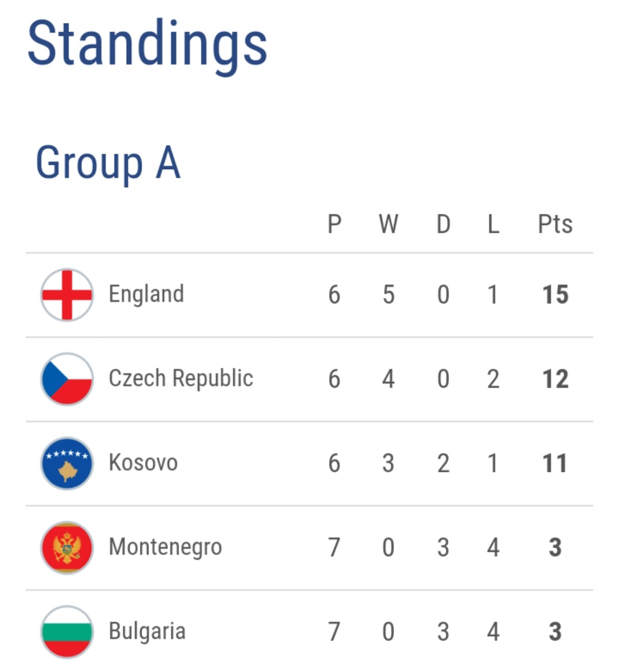The height and width of the screenshot is (672, 619).
Task: Open the England team link
Action: point(146,294)
